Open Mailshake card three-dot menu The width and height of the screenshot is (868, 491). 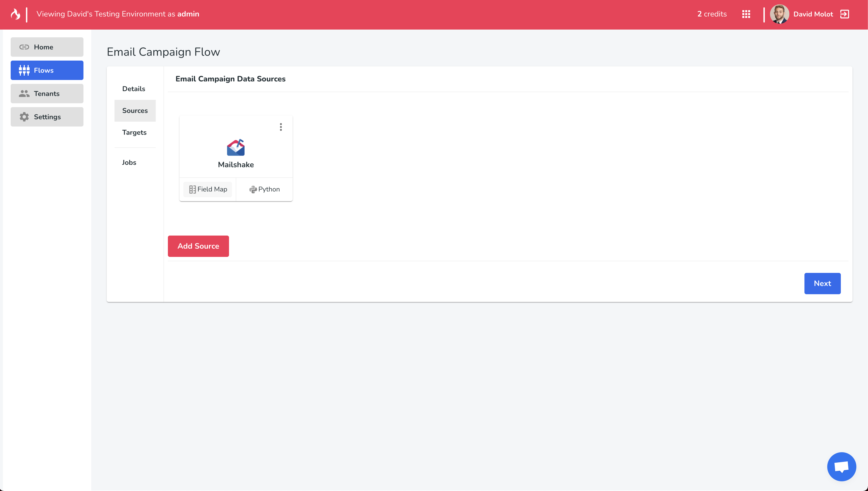coord(281,127)
